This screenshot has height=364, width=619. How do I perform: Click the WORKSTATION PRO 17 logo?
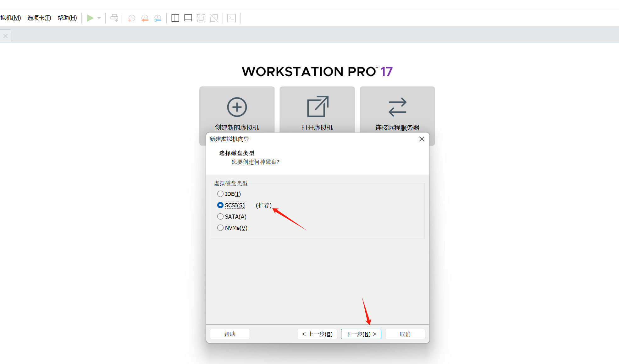pyautogui.click(x=317, y=72)
